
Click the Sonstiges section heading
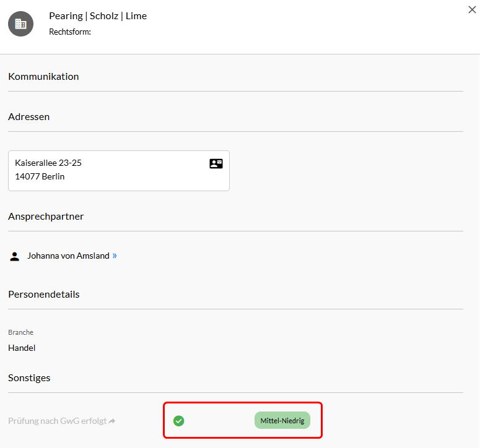[29, 378]
